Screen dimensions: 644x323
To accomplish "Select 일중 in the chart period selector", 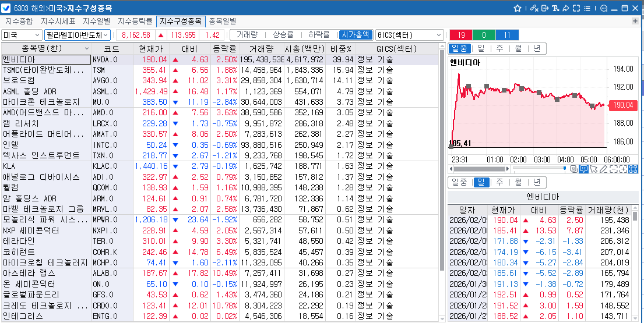I will click(x=459, y=48).
